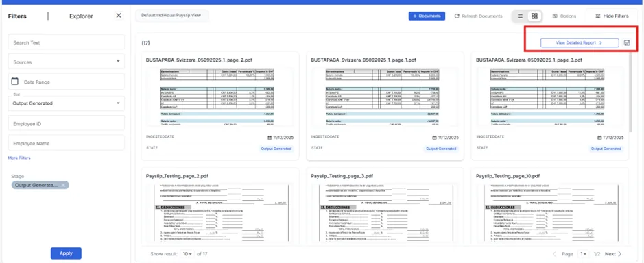Viewport: 644px width, 263px height.
Task: Switch to the Explorer tab
Action: click(x=81, y=16)
